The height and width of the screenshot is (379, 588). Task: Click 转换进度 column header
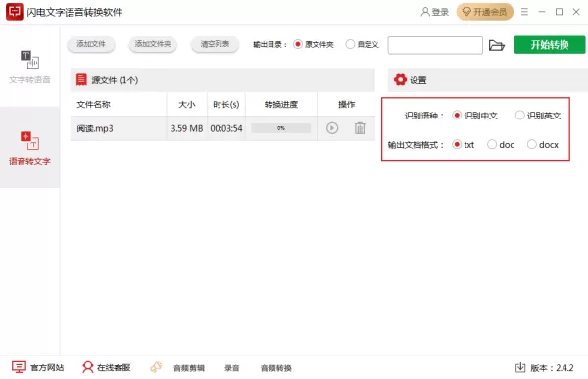point(281,104)
